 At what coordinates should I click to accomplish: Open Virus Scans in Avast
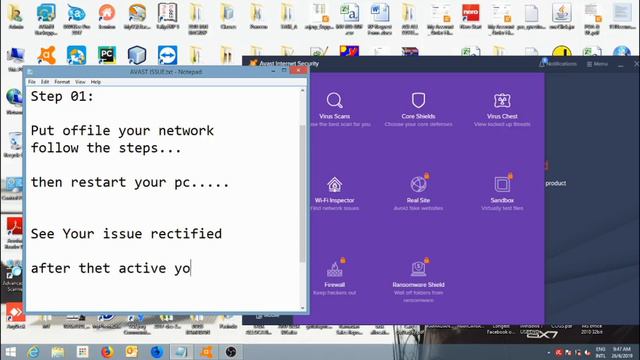(334, 109)
